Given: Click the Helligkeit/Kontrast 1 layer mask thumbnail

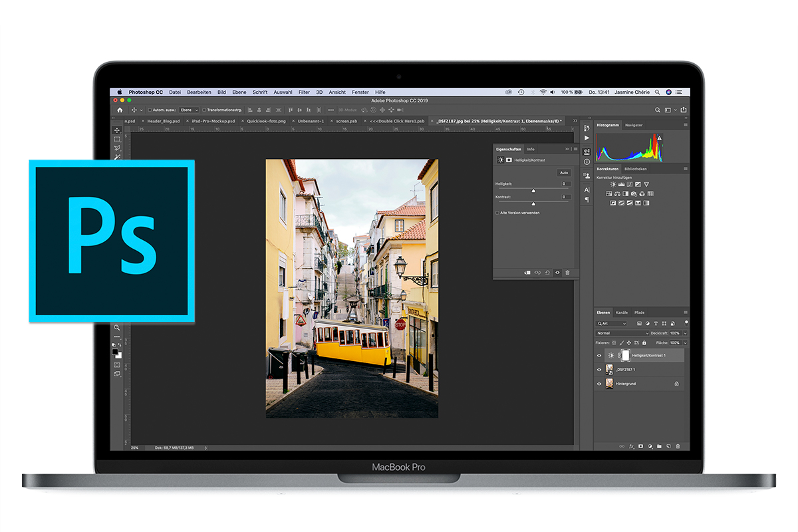Looking at the screenshot, I should tap(626, 356).
